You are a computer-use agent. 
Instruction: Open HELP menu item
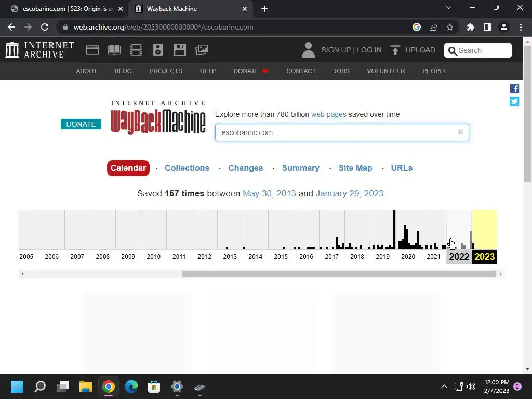coord(208,71)
